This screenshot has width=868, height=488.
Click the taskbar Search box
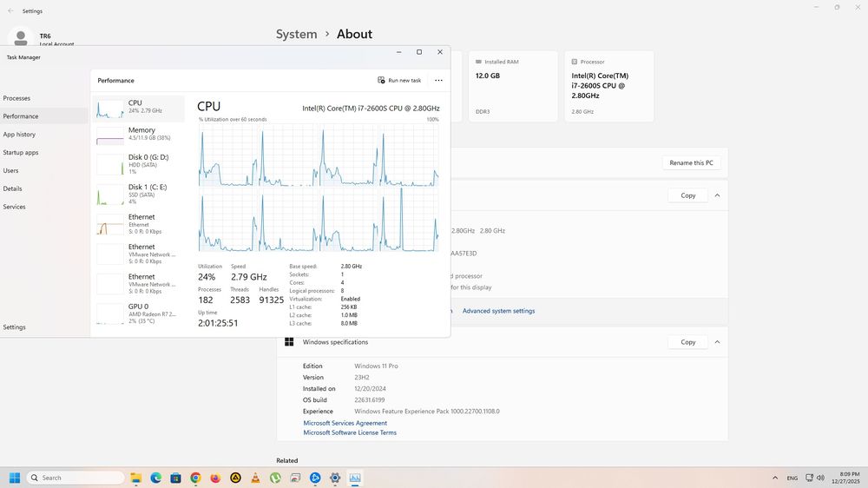[x=76, y=478]
